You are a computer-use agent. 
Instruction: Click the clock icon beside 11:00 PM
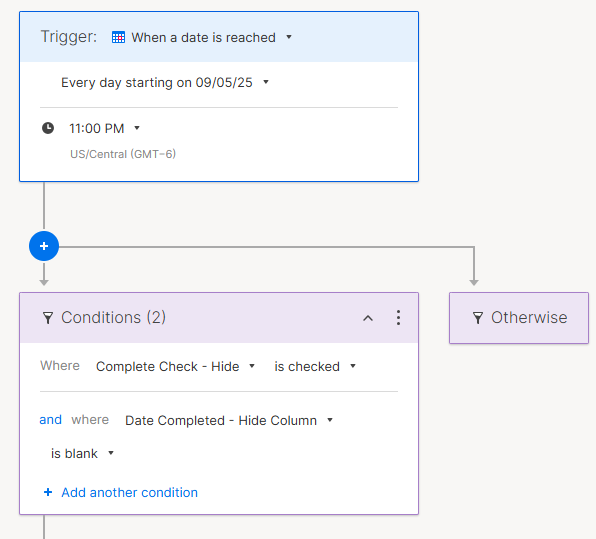tap(48, 128)
